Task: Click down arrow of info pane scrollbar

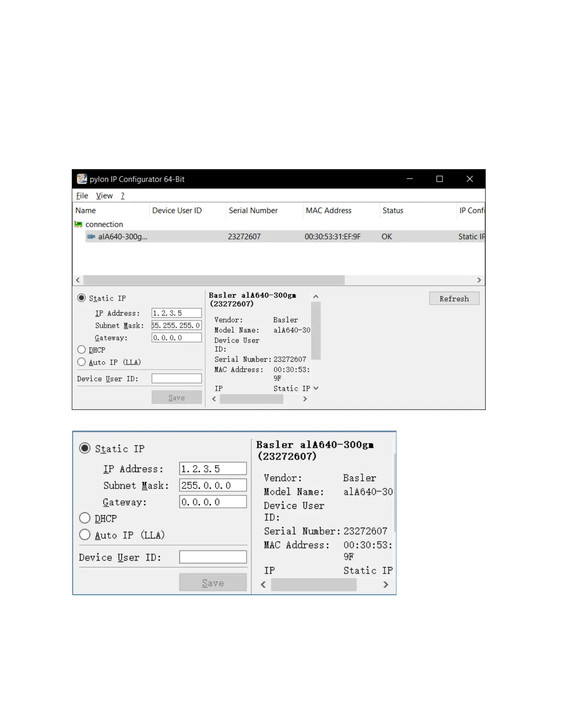Action: pyautogui.click(x=316, y=388)
